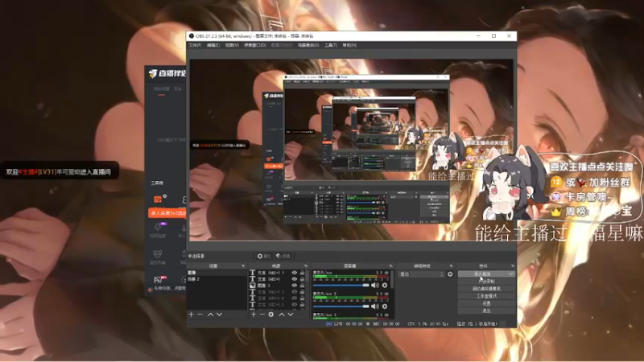Move the selected scene up
This screenshot has width=644, height=362.
pyautogui.click(x=210, y=315)
